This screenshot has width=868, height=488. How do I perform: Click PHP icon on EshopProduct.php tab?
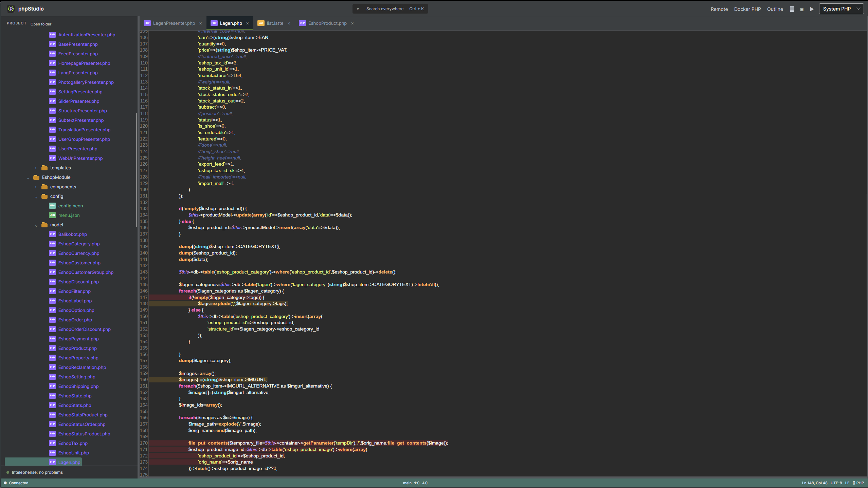(x=302, y=23)
